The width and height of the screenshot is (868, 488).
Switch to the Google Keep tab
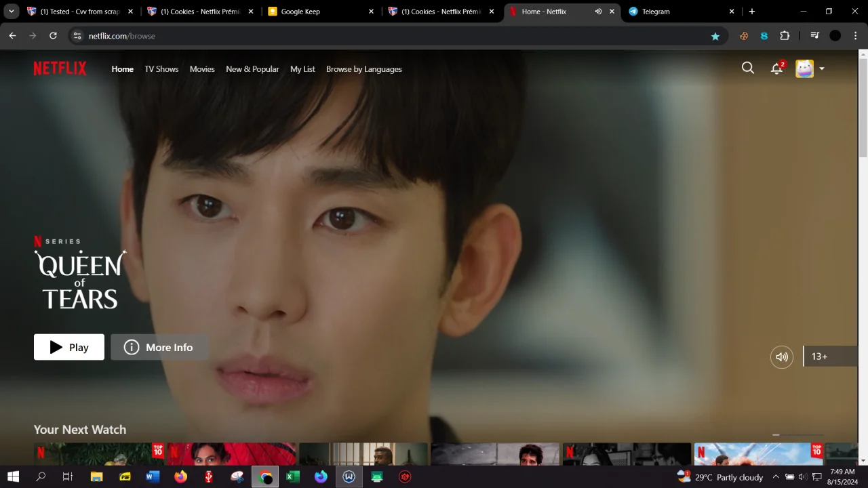[x=320, y=12]
